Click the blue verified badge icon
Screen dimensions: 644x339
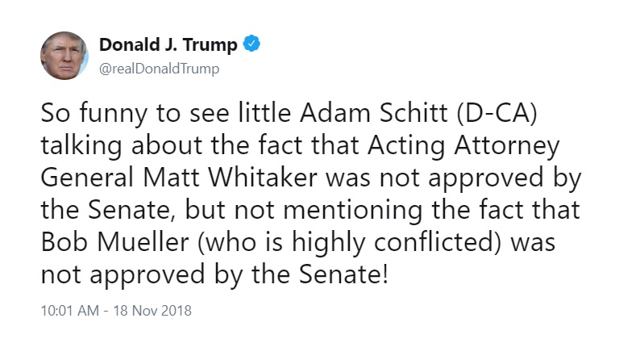251,44
